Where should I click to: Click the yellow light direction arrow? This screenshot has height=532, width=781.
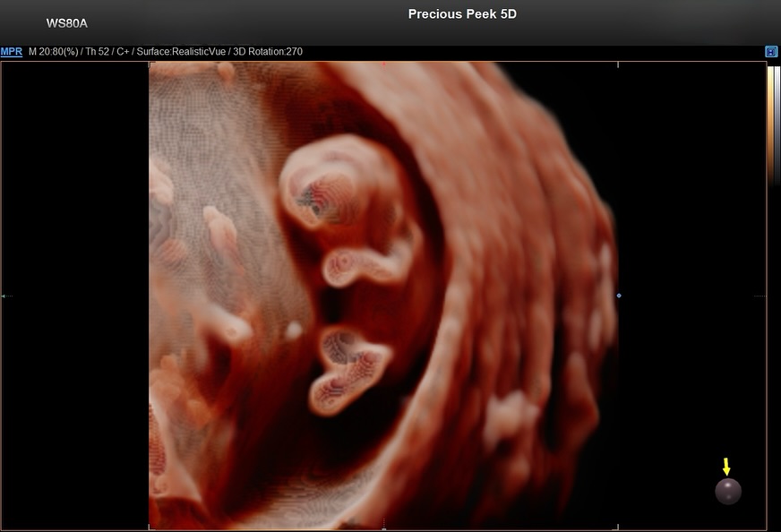click(726, 467)
